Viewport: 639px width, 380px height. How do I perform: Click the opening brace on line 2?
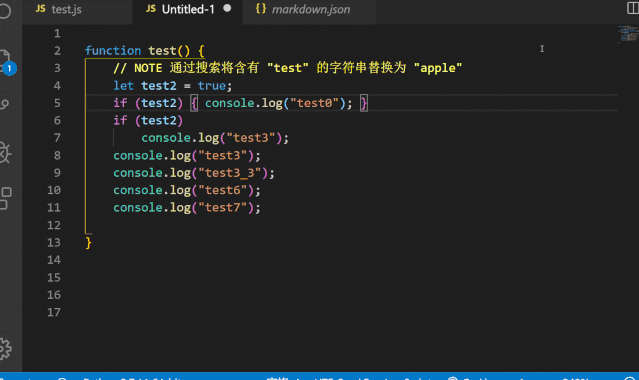point(201,51)
